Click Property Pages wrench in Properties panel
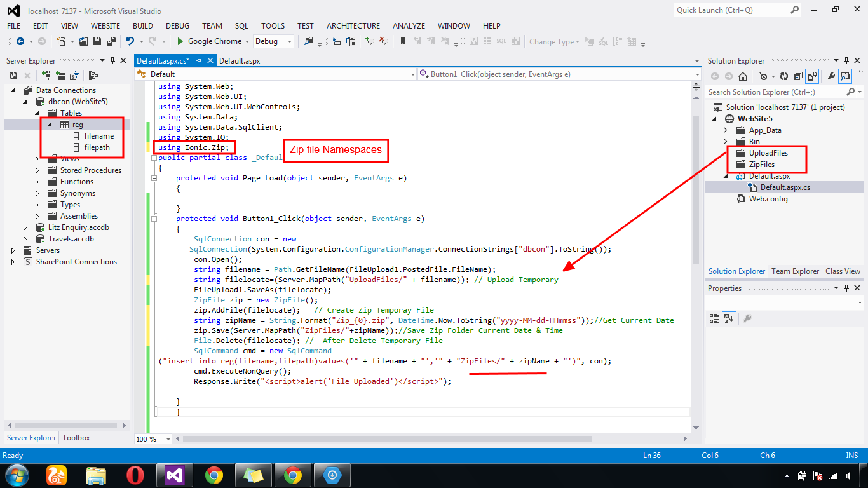Screen dimensions: 868x488 (748, 318)
